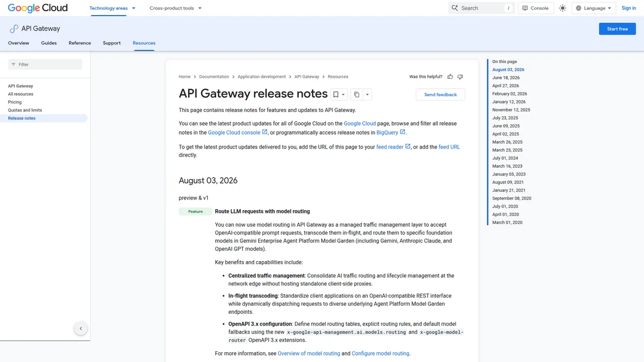Jump to July 23, 2025 entry
The image size is (644, 362).
click(x=506, y=118)
